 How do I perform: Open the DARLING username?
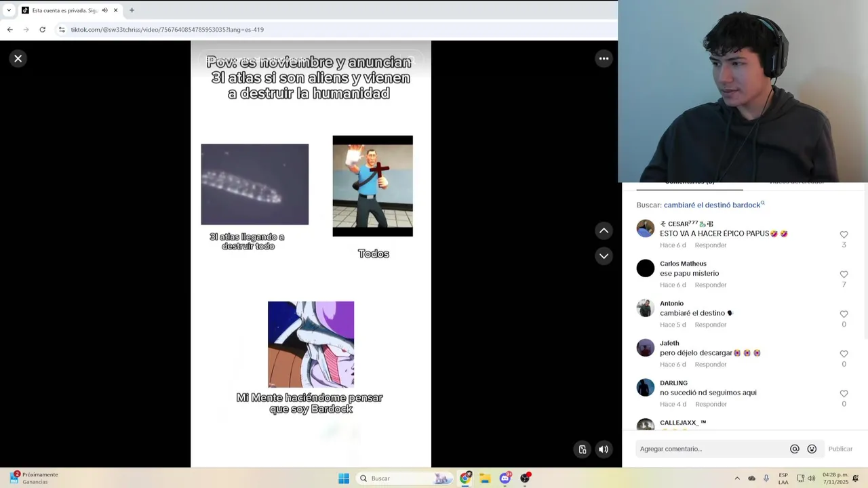coord(673,383)
